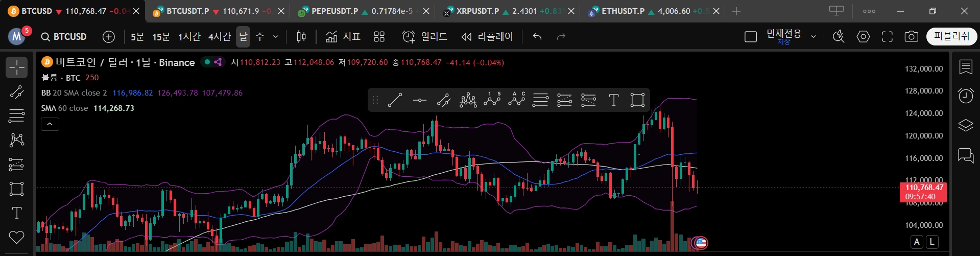The height and width of the screenshot is (256, 980).
Task: Take a chart snapshot with the camera icon
Action: [911, 37]
